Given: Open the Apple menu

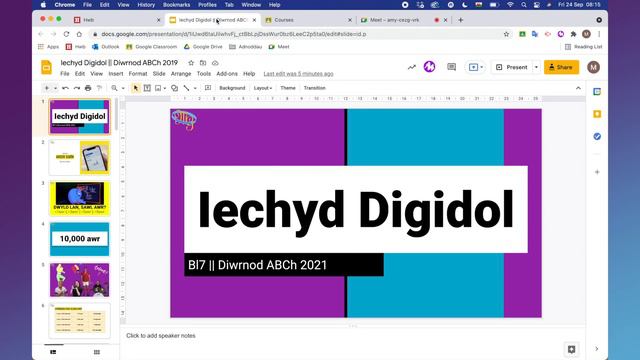Looking at the screenshot, I should click(43, 5).
